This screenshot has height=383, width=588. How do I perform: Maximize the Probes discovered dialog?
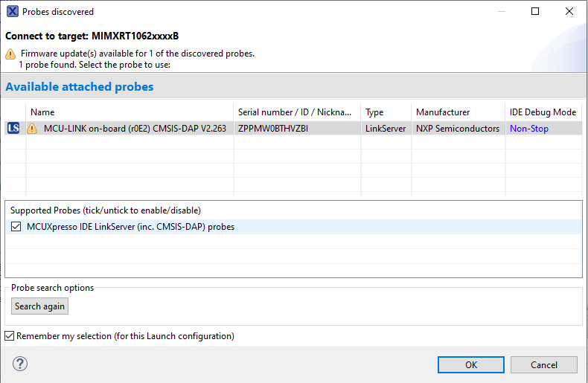click(x=535, y=12)
